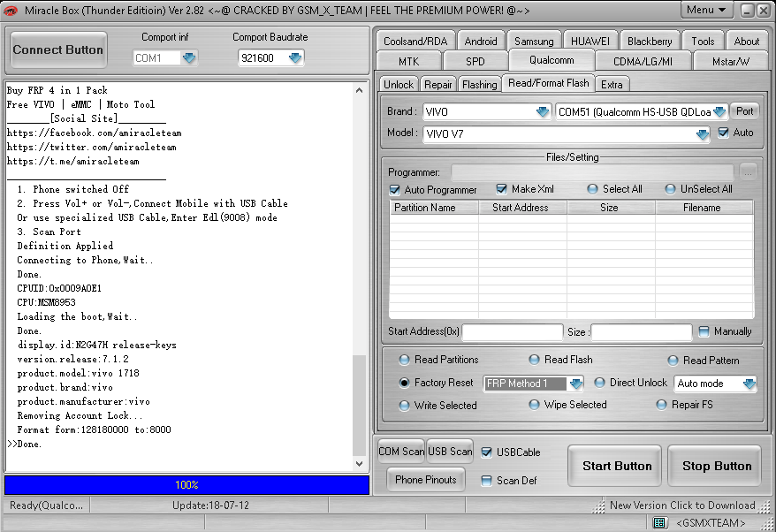Open the Flashing sub-tab

[480, 85]
